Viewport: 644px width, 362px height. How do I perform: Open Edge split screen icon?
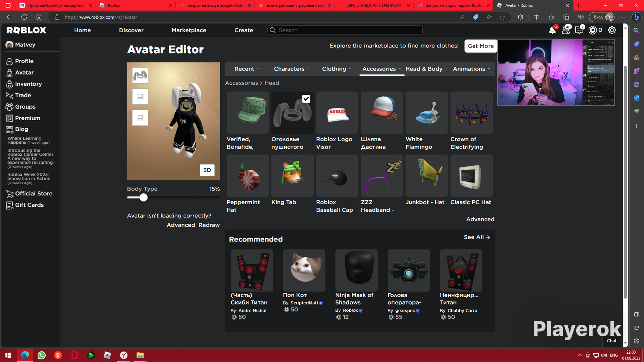[x=536, y=17]
